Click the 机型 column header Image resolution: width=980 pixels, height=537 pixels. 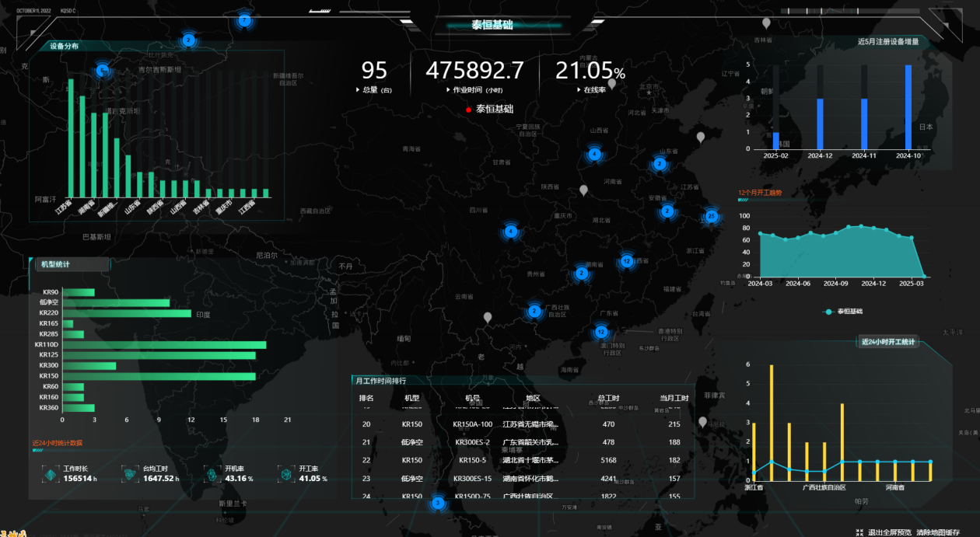click(411, 398)
